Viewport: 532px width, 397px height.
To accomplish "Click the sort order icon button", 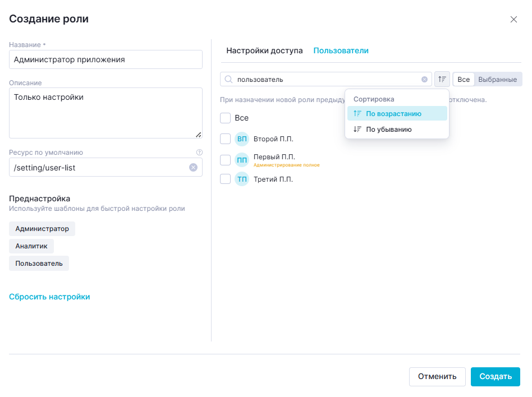I will coord(442,80).
